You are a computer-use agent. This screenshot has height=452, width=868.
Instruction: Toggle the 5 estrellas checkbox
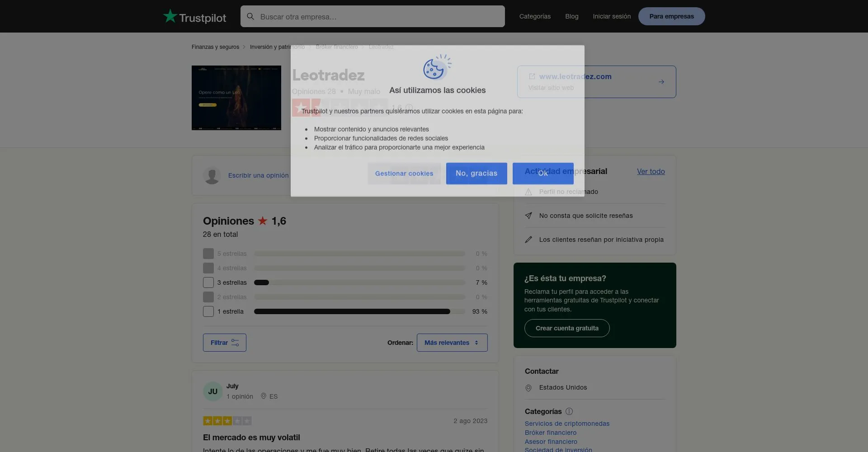(208, 254)
